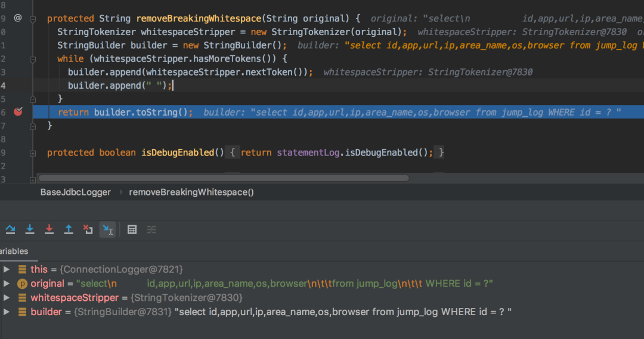The height and width of the screenshot is (339, 644).
Task: Click the Drop Frame icon
Action: [88, 229]
